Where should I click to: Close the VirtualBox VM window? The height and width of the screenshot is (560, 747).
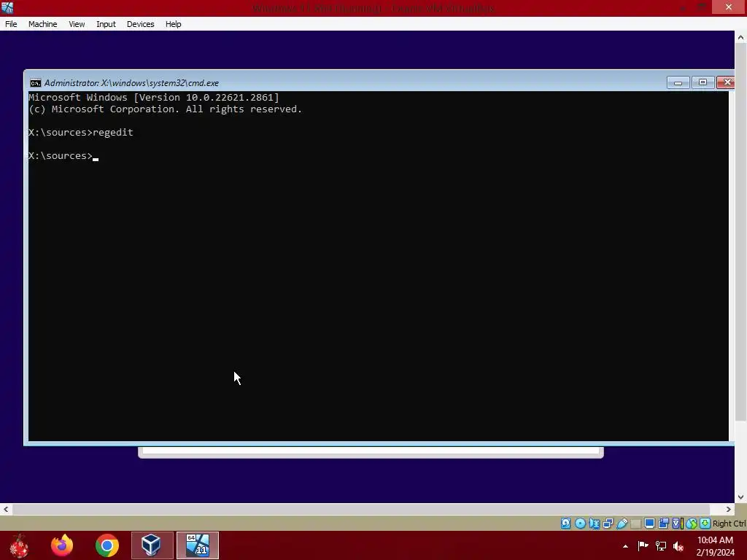tap(729, 7)
